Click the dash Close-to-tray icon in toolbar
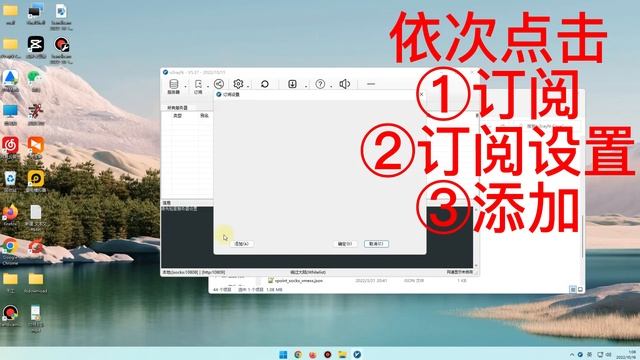Viewport: 640px width, 360px height. point(371,84)
